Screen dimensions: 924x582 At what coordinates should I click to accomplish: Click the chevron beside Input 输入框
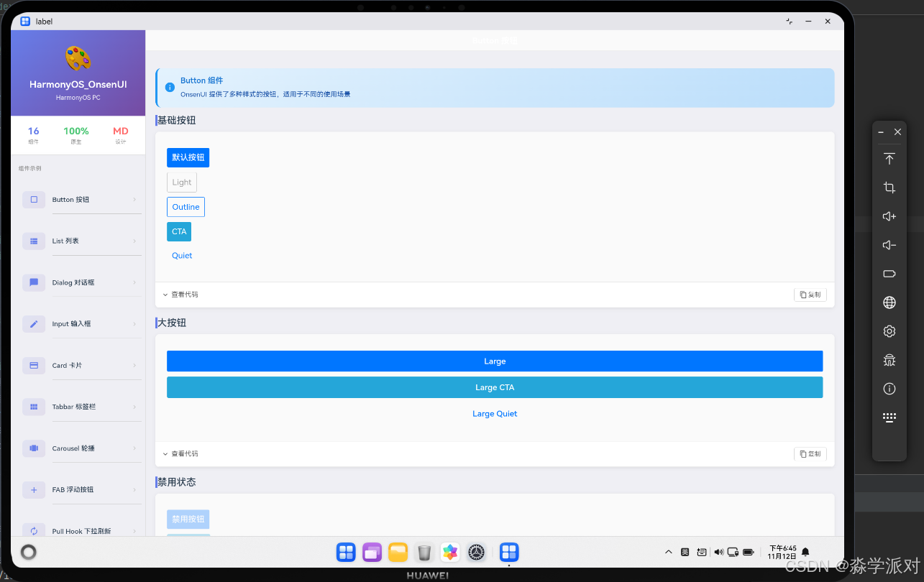(x=134, y=324)
